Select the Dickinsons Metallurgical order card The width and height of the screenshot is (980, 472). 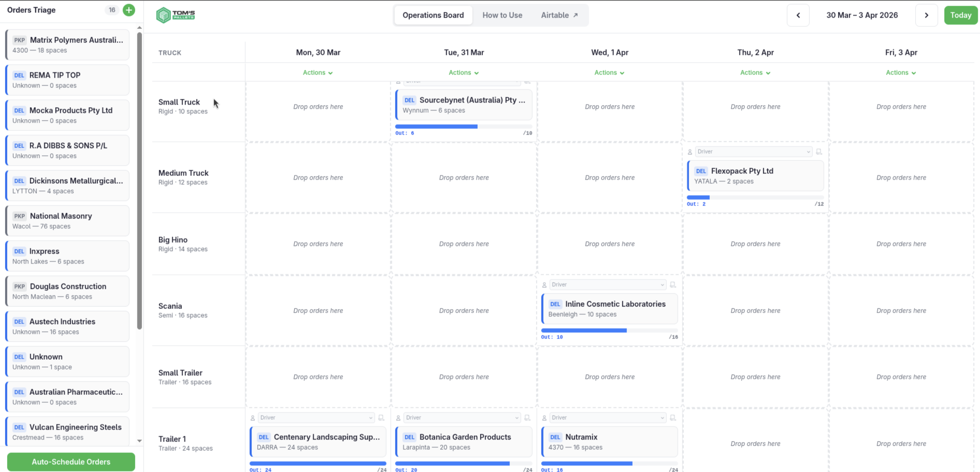67,186
